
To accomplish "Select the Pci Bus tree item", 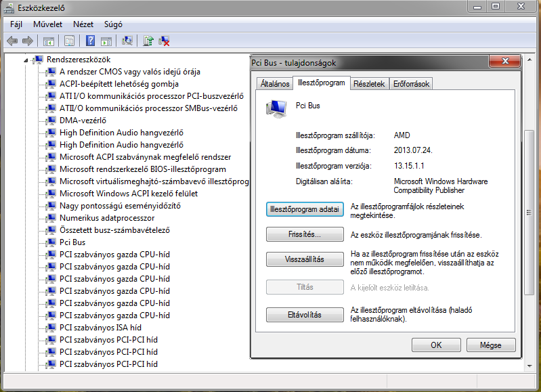I will [72, 242].
